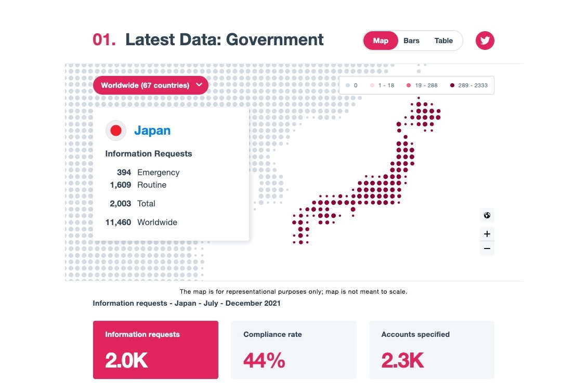
Task: Select the Compliance rate 44% card
Action: click(293, 350)
